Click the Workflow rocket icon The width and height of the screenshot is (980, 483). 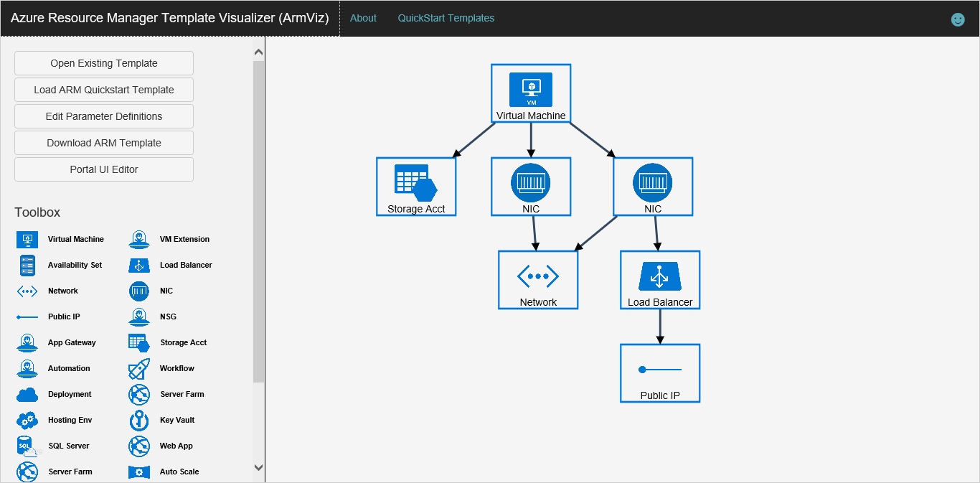(x=139, y=368)
